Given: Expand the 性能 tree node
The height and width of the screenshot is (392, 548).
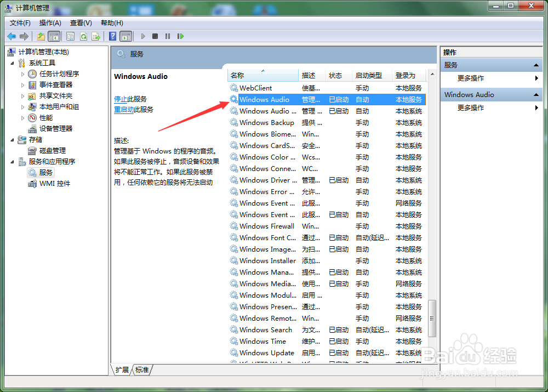Looking at the screenshot, I should tap(22, 118).
